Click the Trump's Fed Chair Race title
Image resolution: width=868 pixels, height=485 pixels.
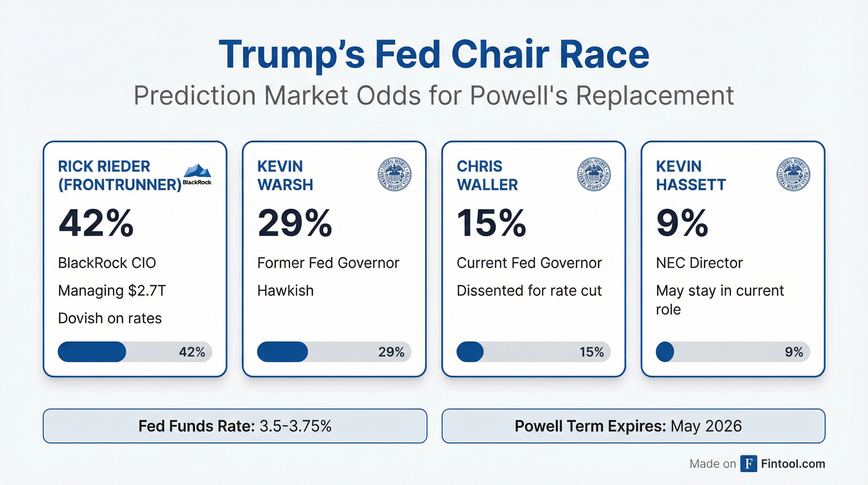pos(434,55)
